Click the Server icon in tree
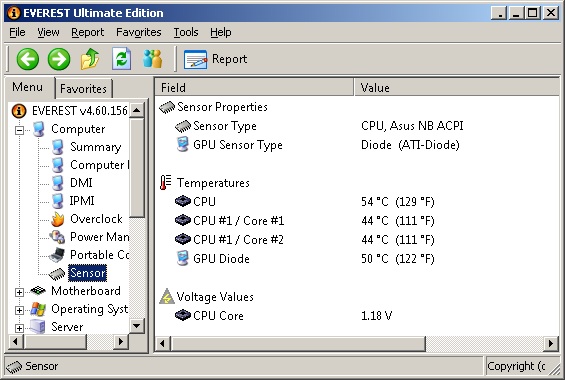The image size is (565, 380). point(37,326)
